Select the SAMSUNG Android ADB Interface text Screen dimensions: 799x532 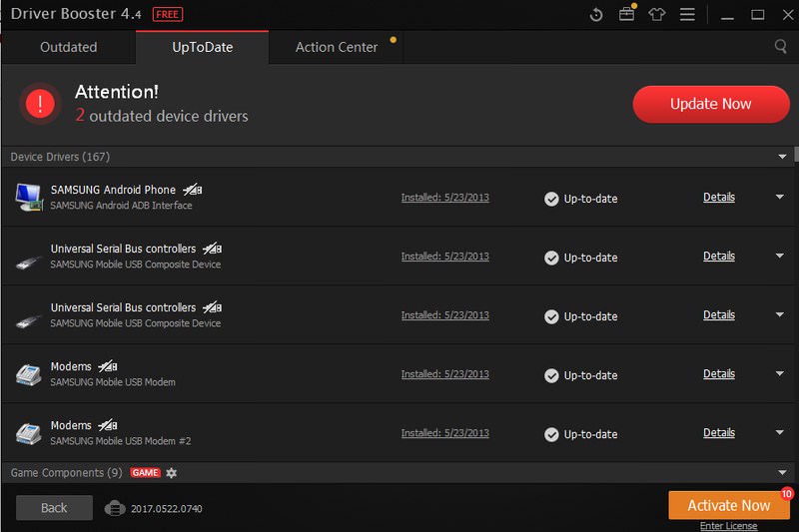click(121, 206)
